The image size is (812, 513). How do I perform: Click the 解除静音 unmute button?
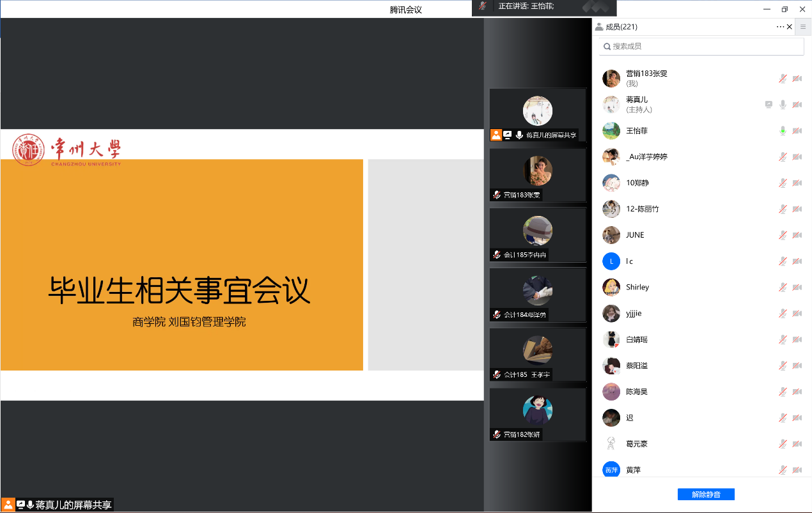pyautogui.click(x=706, y=494)
